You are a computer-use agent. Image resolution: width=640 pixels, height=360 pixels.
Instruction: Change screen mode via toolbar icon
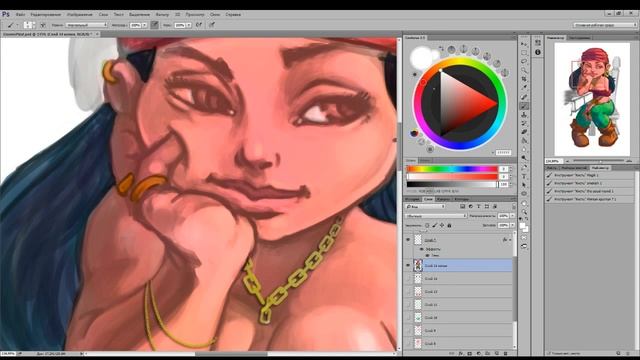point(524,246)
